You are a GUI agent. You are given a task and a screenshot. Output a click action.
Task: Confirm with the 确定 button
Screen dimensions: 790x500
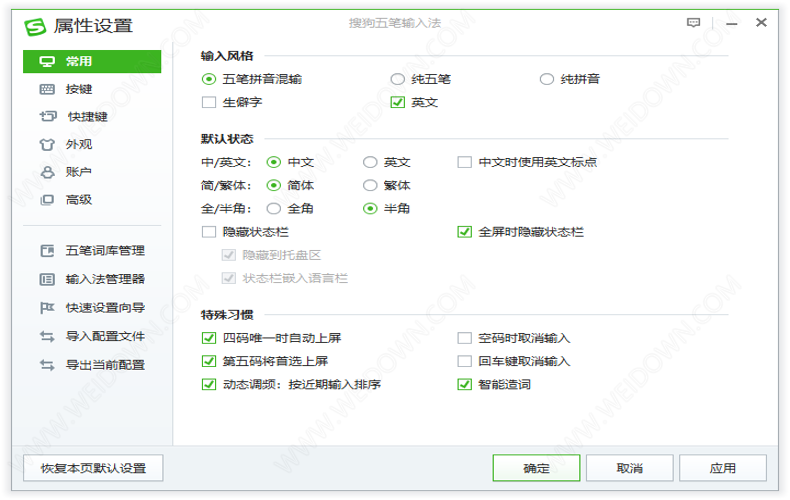[537, 468]
